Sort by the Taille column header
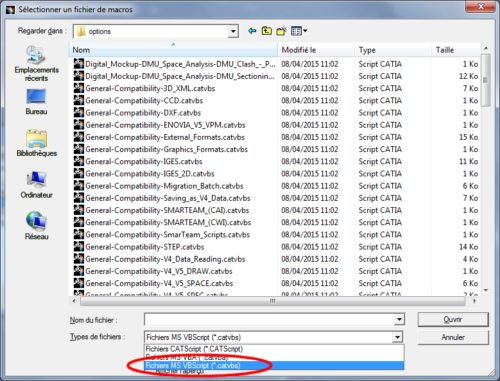The width and height of the screenshot is (500, 381). 456,50
